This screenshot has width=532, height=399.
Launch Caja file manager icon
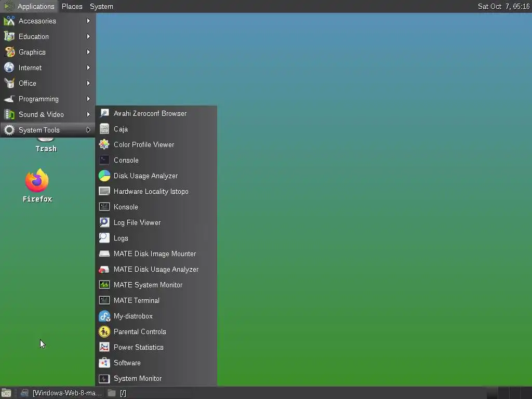[104, 129]
